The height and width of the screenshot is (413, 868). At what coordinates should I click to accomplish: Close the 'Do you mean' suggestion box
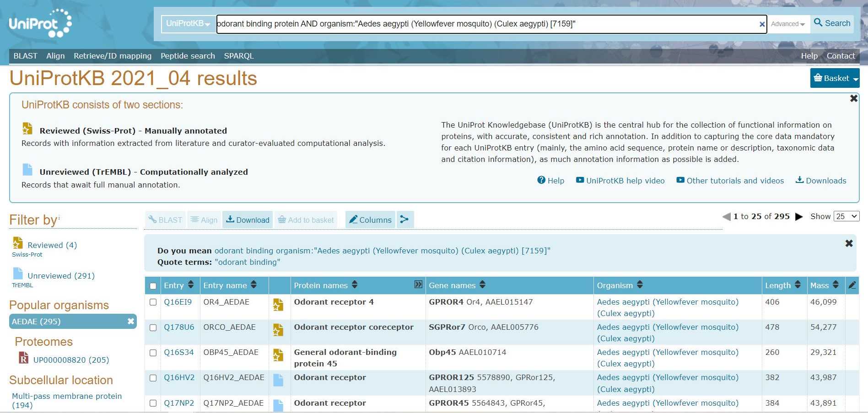click(849, 243)
